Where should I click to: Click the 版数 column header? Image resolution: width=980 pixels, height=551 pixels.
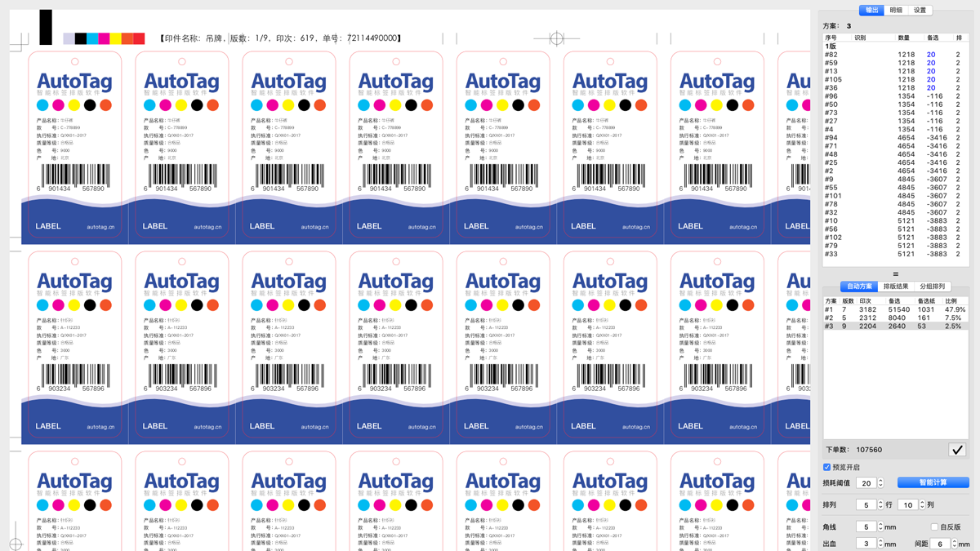coord(849,301)
